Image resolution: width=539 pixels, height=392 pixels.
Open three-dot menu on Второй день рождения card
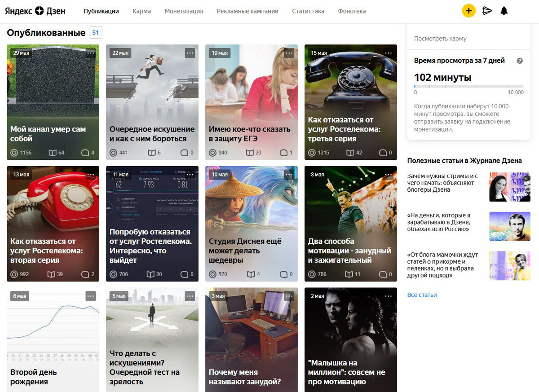click(x=91, y=296)
